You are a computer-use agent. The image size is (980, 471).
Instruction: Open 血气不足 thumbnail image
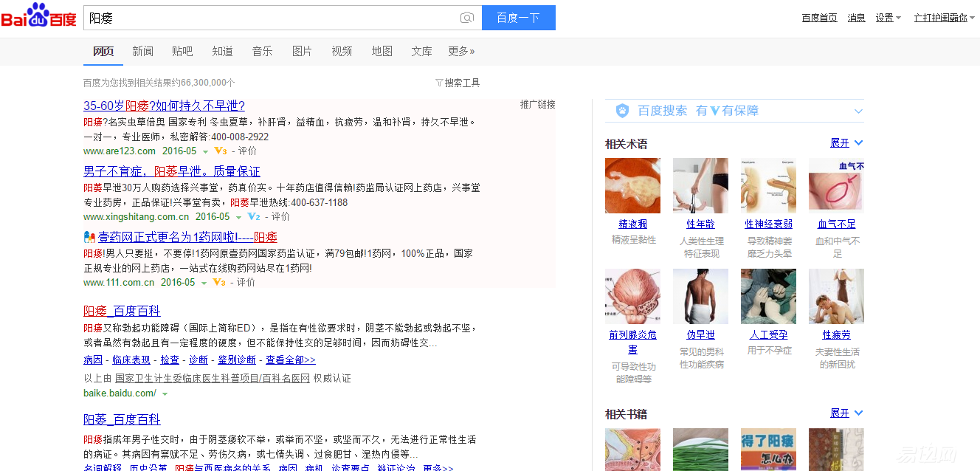click(x=836, y=185)
